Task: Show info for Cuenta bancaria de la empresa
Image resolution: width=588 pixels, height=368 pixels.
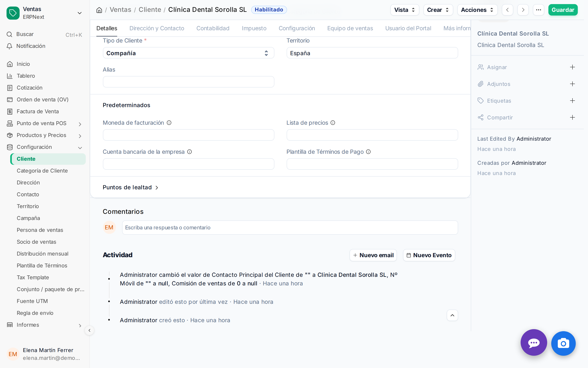Action: pyautogui.click(x=189, y=152)
